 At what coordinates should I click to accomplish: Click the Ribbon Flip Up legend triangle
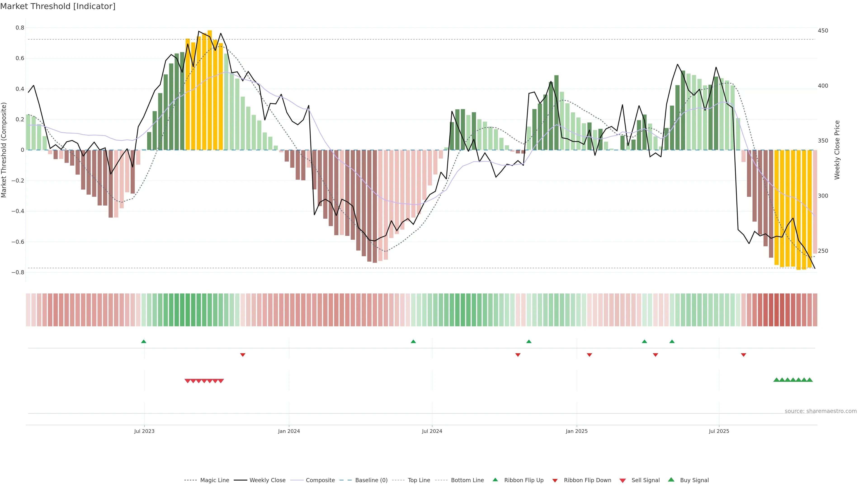click(x=495, y=480)
